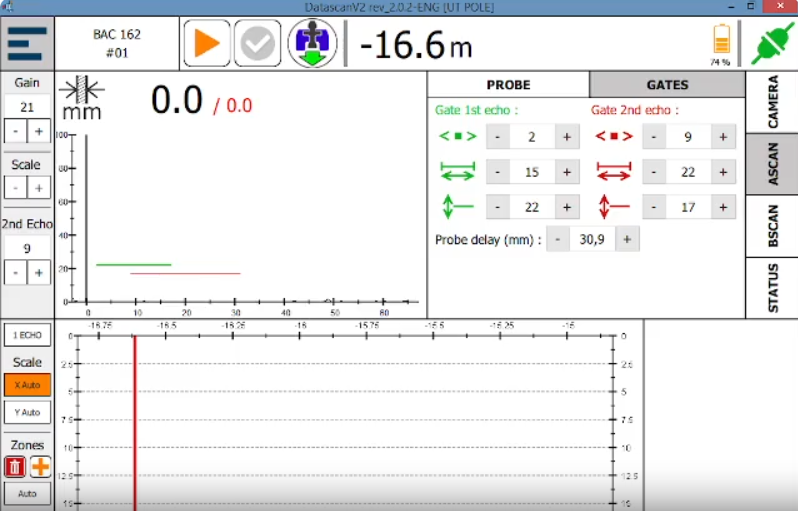Open the CAMERA side tab

pyautogui.click(x=772, y=102)
